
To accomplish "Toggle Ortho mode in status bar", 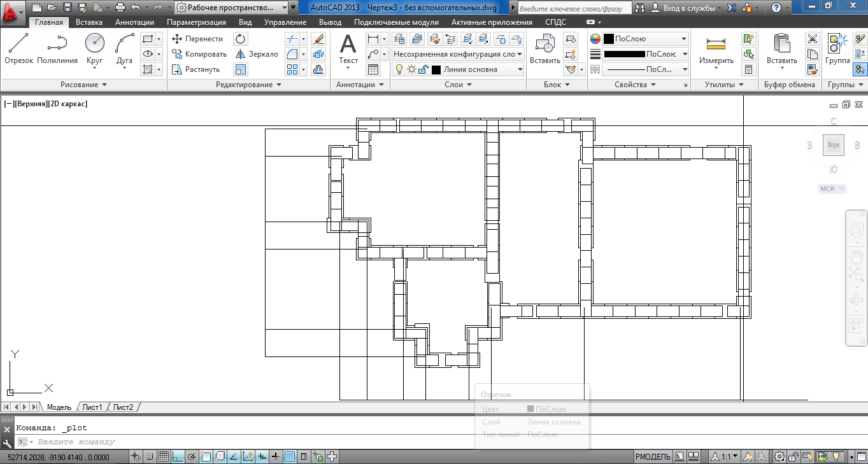I will coord(177,456).
